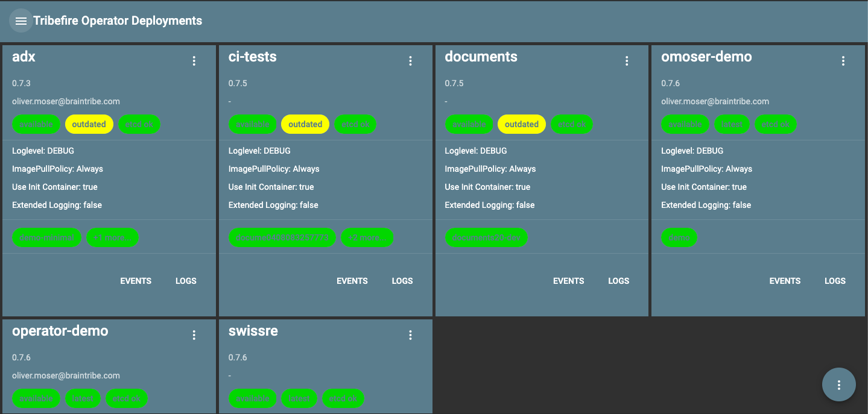
Task: Click the latest chip on omoser-demo card
Action: click(732, 124)
